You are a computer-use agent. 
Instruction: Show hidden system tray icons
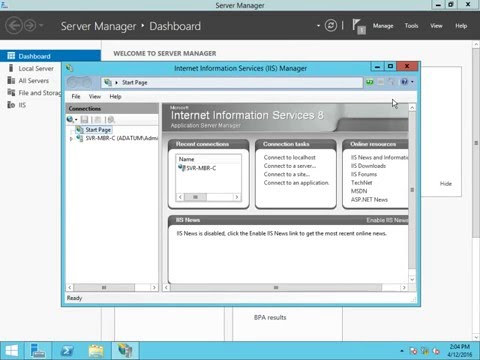(402, 351)
